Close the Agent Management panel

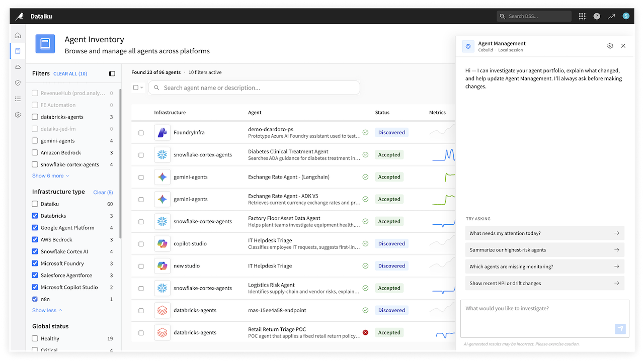click(x=623, y=46)
